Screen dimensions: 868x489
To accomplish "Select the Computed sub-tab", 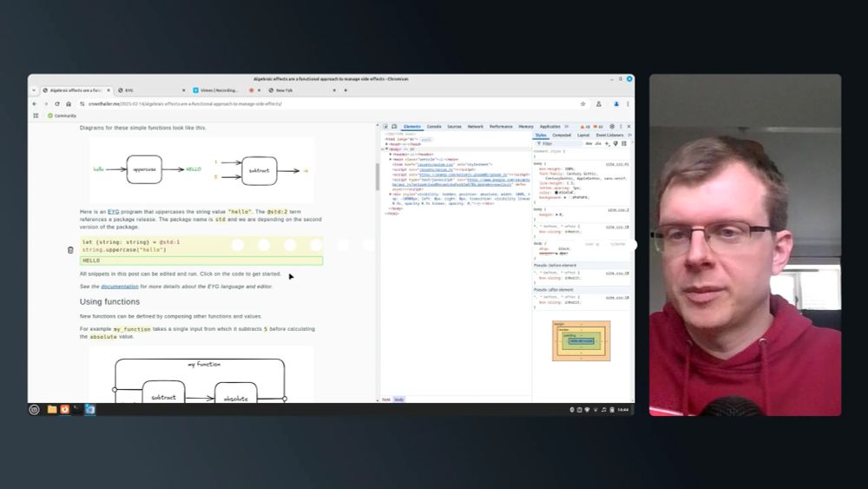I will (562, 135).
